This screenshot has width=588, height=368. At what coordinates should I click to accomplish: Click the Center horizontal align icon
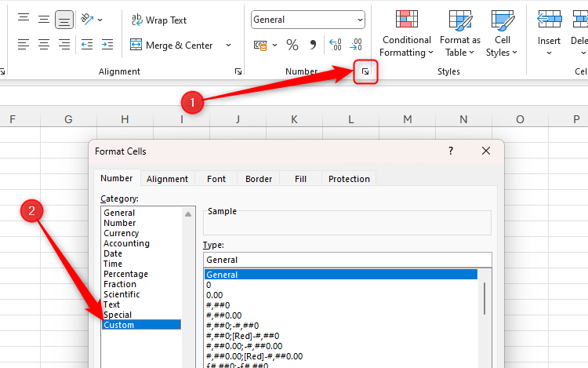(x=44, y=46)
